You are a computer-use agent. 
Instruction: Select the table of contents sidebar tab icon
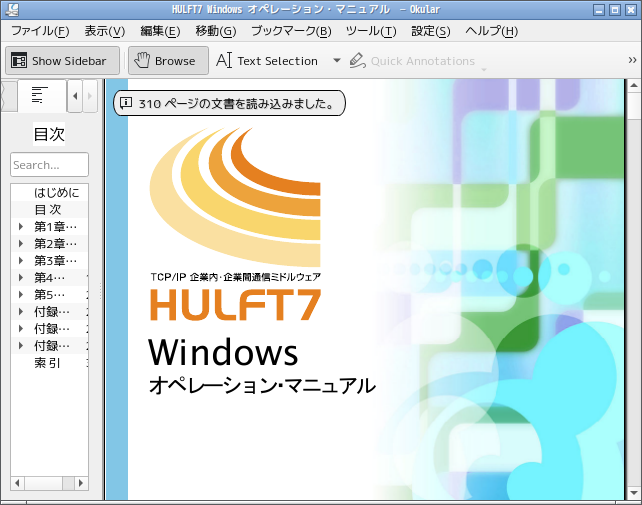[x=40, y=95]
